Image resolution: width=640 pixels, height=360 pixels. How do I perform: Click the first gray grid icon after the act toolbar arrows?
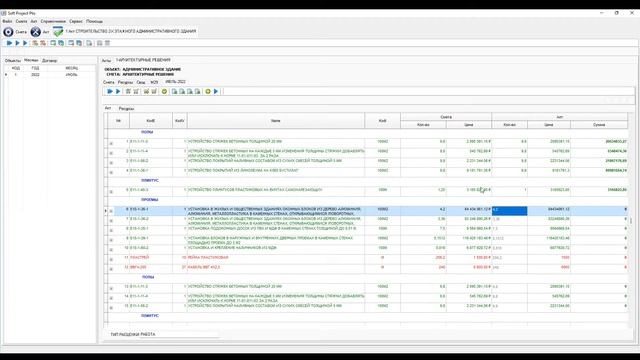point(128,91)
